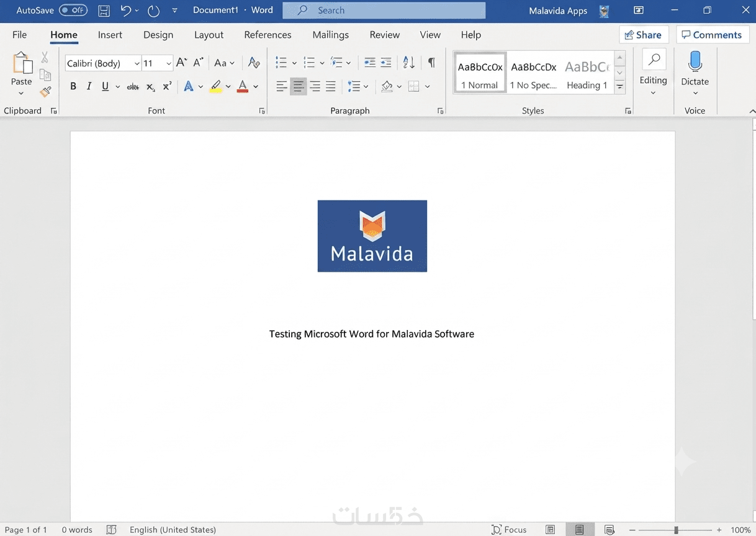Click the zoom slider handle
The image size is (756, 536).
pos(676,530)
